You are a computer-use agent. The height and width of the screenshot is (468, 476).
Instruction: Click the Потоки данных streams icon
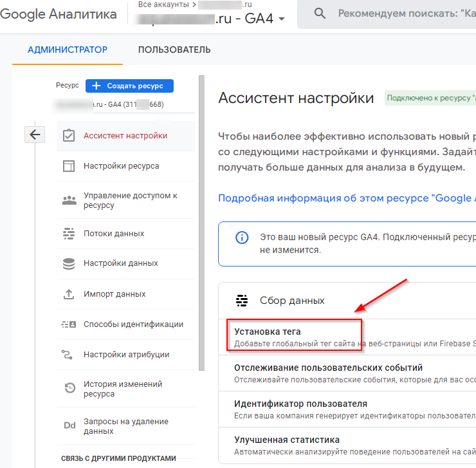(69, 234)
